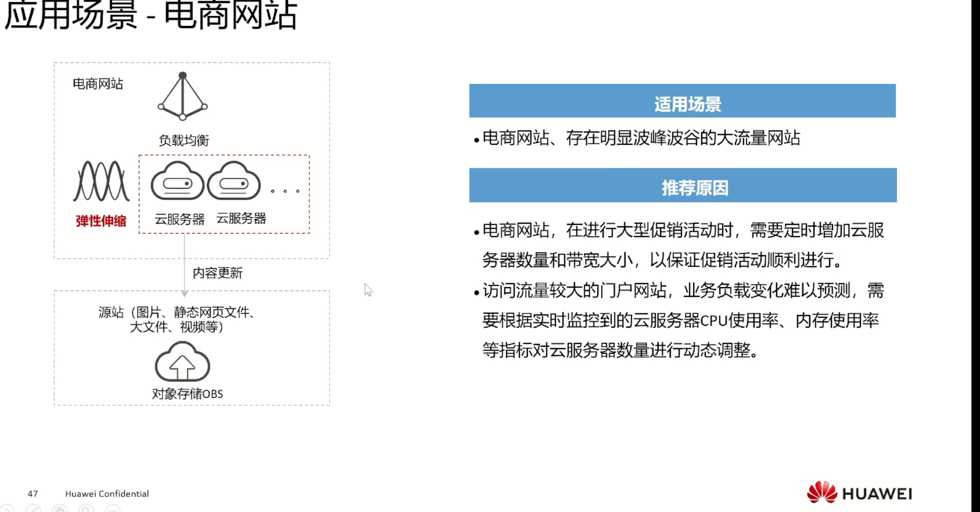The image size is (980, 512).
Task: Click the load balancer triangle icon
Action: tap(183, 96)
